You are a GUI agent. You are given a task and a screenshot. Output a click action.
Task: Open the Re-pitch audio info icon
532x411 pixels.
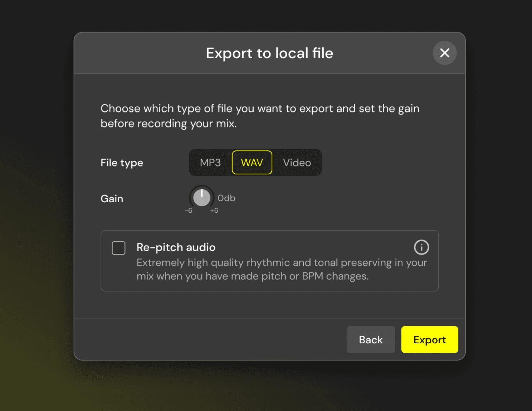coord(421,247)
